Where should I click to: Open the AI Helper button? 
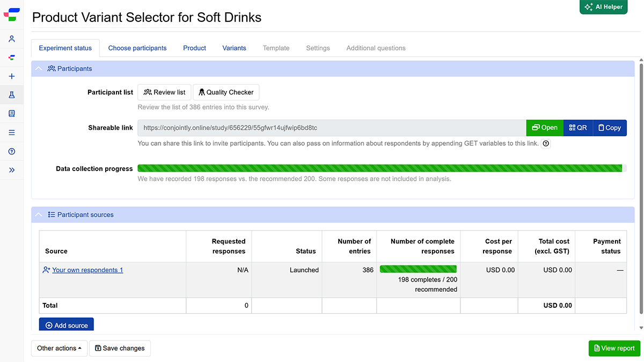603,7
